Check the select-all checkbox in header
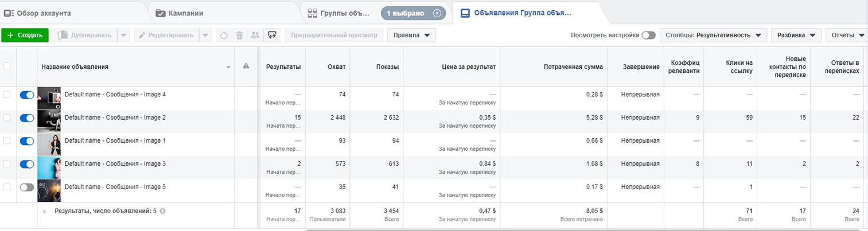Viewport: 868px width, 231px height. coord(7,66)
